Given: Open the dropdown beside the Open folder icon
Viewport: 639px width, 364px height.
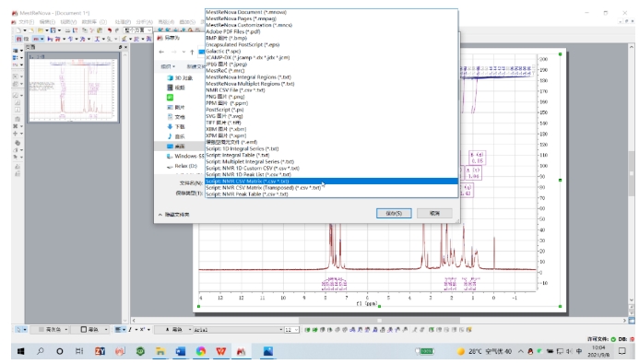Looking at the screenshot, I should click(46, 30).
